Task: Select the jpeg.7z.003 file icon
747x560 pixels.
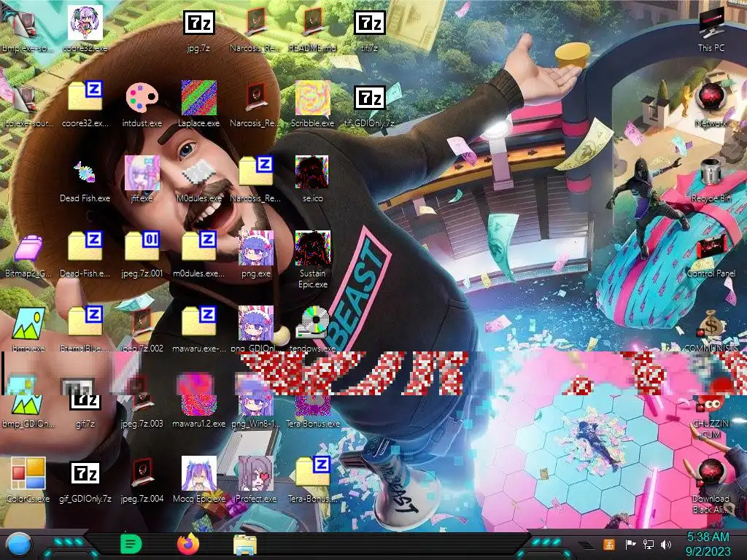Action: pyautogui.click(x=142, y=398)
